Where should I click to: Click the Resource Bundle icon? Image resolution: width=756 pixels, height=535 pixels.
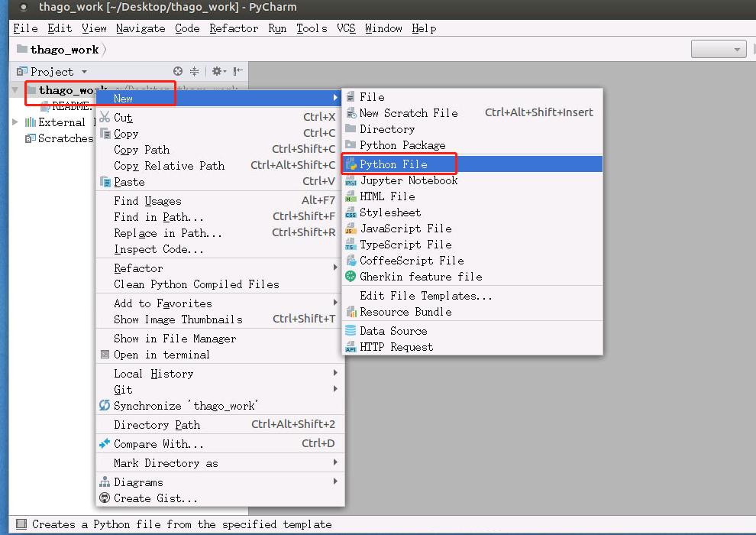coord(351,312)
